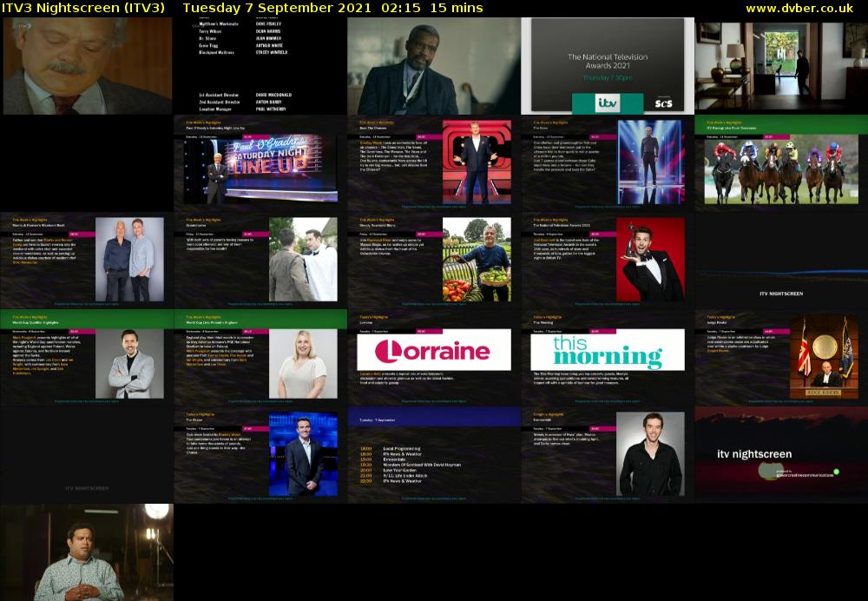Open the World Cup Qualifier Highlights frame

click(x=87, y=357)
